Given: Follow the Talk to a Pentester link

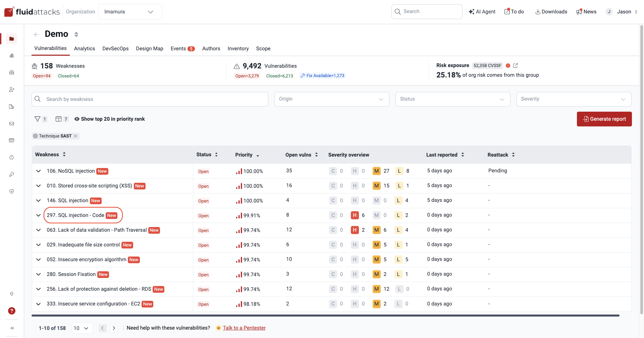Looking at the screenshot, I should [x=245, y=328].
